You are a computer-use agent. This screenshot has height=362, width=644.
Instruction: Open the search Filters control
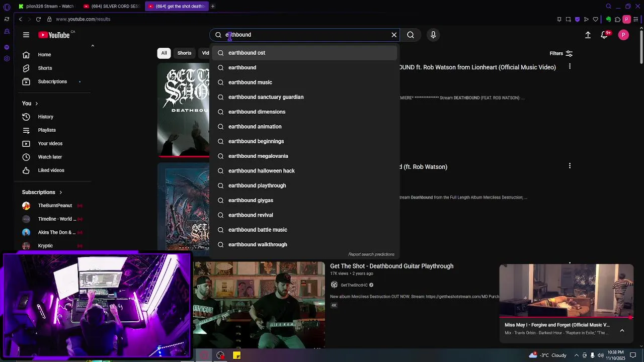[x=561, y=53]
